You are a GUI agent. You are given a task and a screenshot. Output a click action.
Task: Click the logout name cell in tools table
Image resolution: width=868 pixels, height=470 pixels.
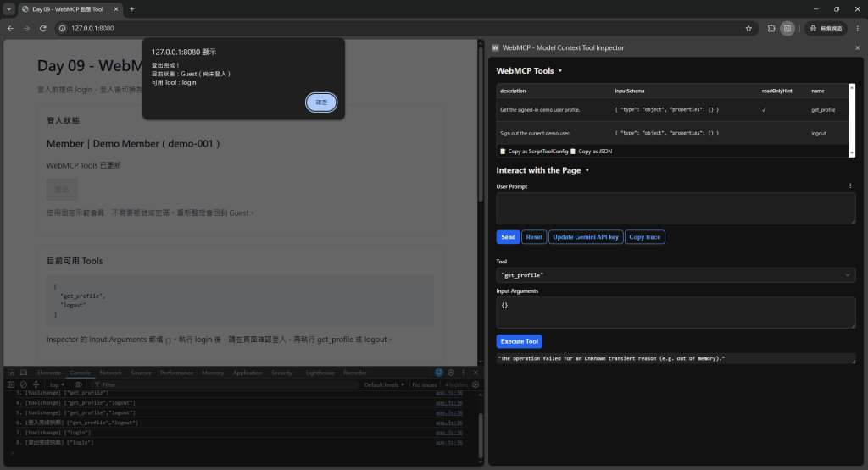pos(819,133)
